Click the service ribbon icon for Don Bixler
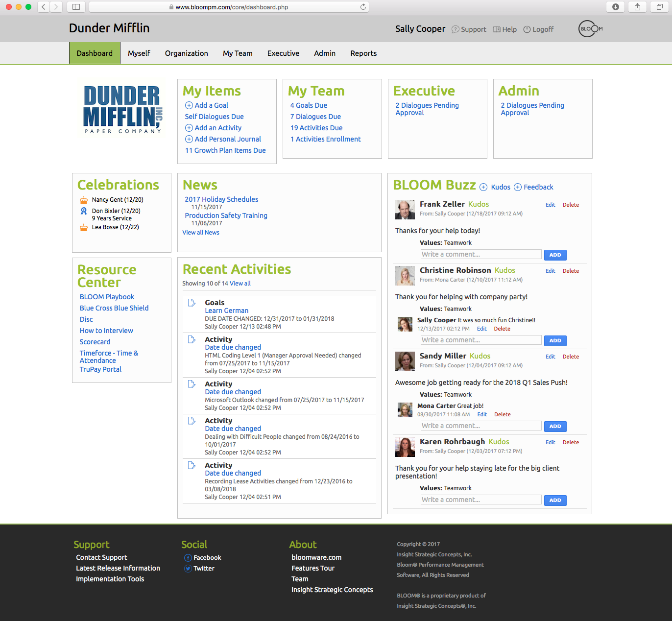 click(84, 211)
